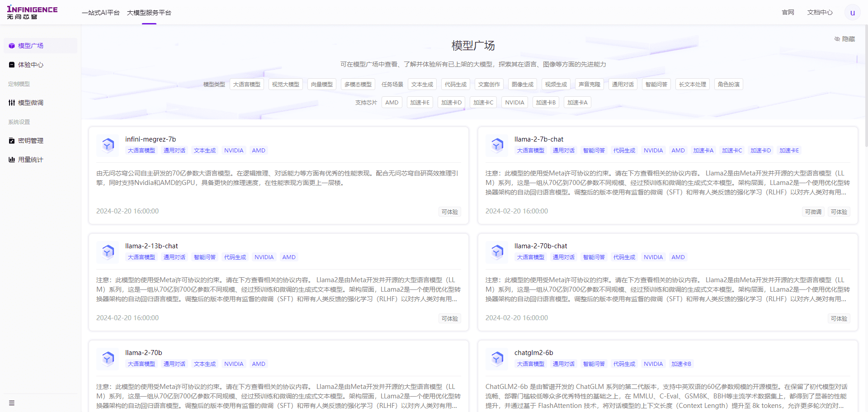Click 可微调 on llama-2-7b-chat card
The height and width of the screenshot is (412, 868).
pyautogui.click(x=813, y=212)
